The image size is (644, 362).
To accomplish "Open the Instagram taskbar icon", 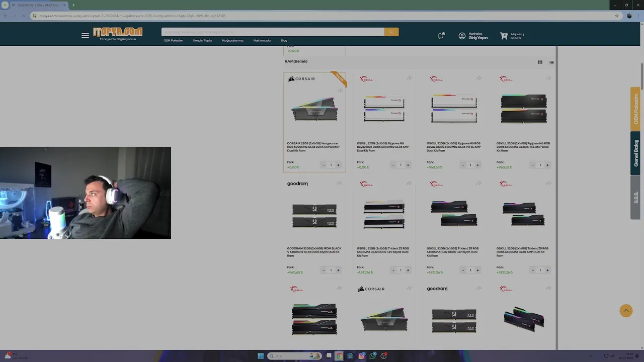I will 361,356.
